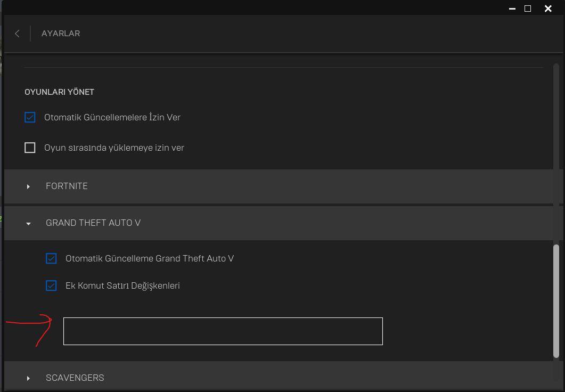Open the SCAVENGERS row title

(75, 378)
